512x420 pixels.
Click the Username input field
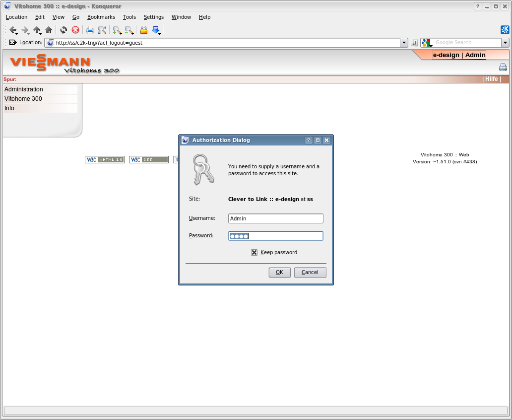click(x=275, y=218)
